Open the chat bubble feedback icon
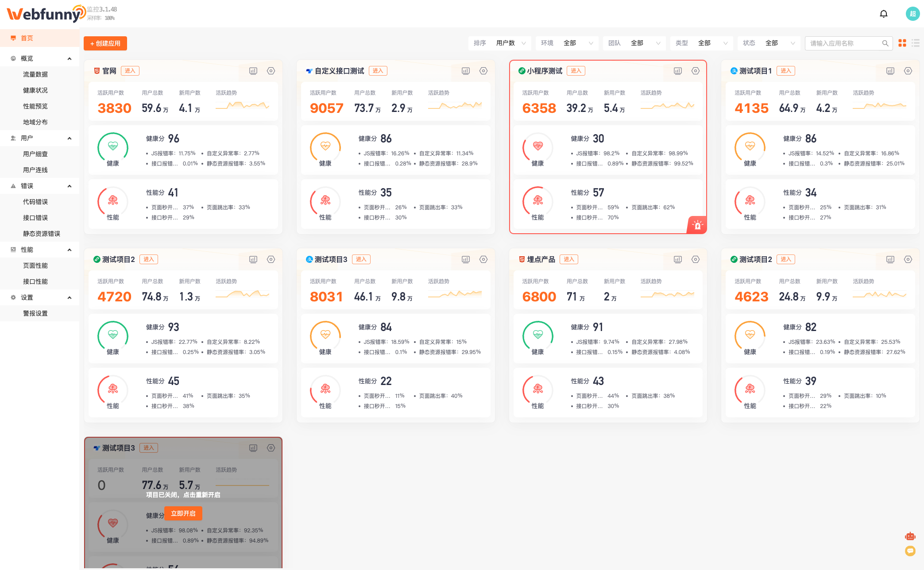This screenshot has height=570, width=924. click(x=910, y=551)
